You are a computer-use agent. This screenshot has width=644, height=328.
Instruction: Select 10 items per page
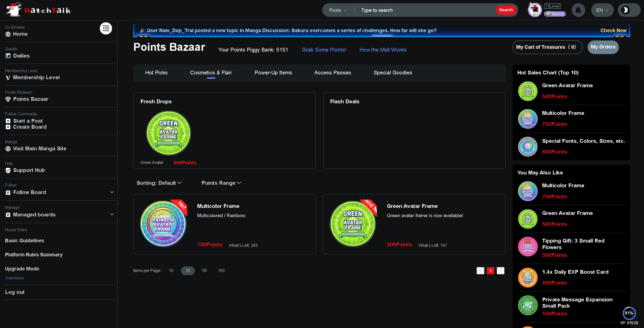[x=171, y=270]
